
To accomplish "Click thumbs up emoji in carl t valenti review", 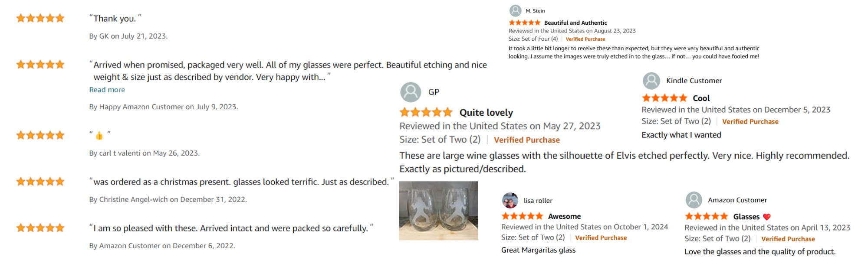I will click(99, 136).
